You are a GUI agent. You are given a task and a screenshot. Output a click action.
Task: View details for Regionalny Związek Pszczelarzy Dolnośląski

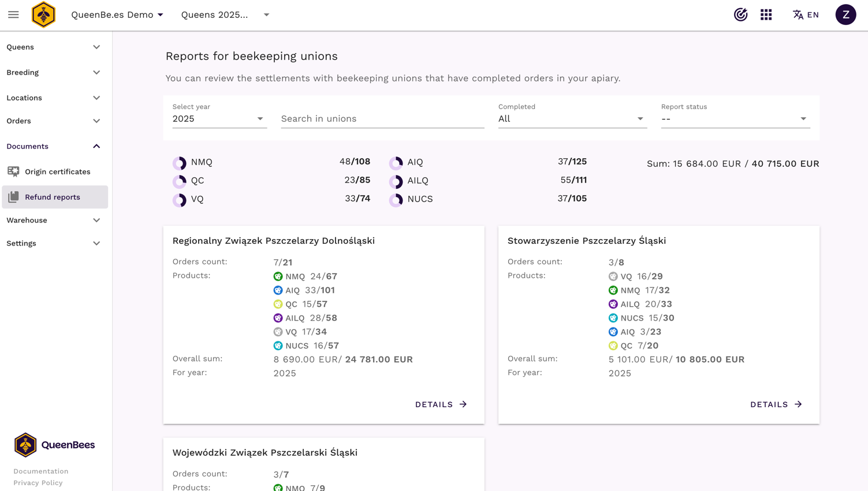441,404
